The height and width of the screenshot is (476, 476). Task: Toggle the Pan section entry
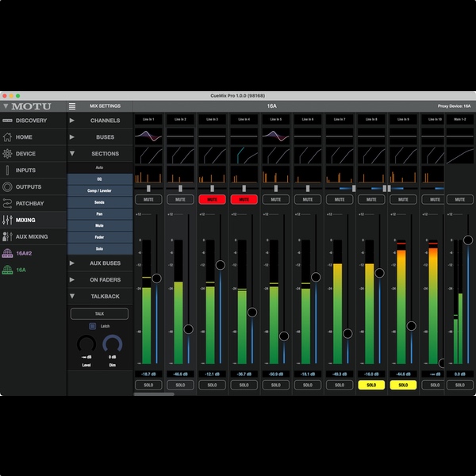coord(100,213)
